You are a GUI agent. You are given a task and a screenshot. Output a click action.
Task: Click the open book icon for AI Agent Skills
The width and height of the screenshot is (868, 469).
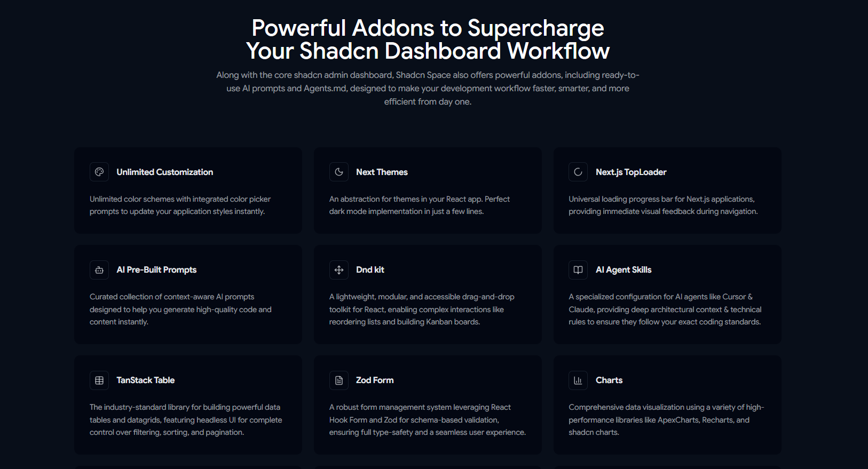coord(578,270)
